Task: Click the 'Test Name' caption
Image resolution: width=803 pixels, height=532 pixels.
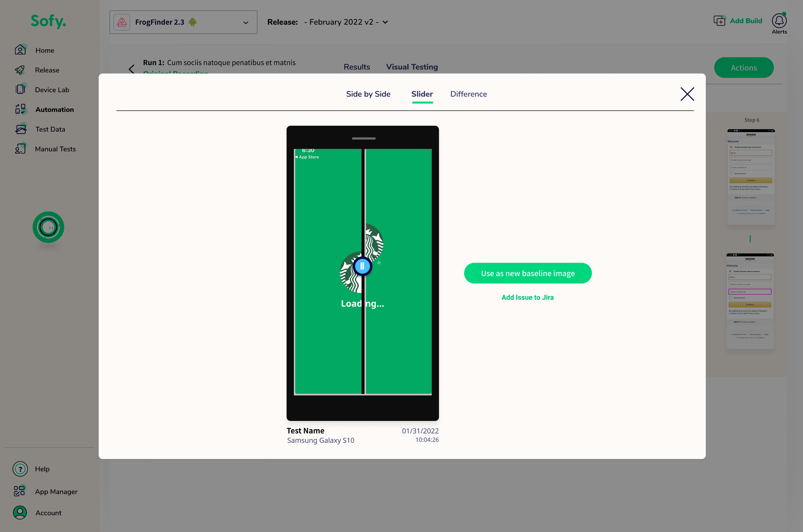Action: click(x=306, y=431)
